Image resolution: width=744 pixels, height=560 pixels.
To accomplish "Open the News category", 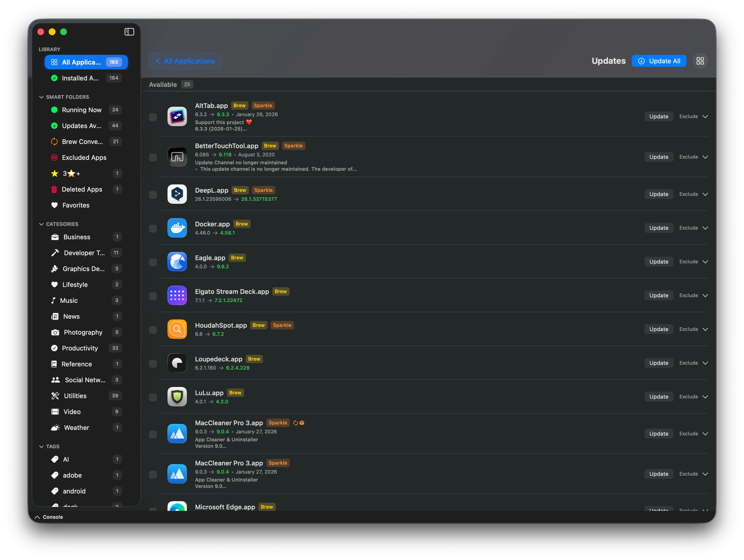I will (x=86, y=316).
